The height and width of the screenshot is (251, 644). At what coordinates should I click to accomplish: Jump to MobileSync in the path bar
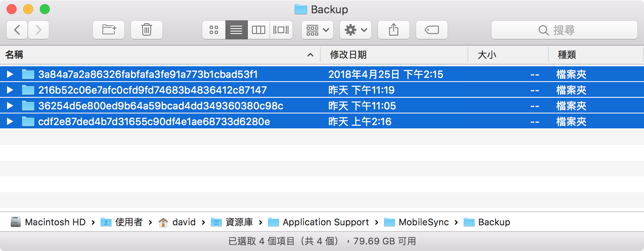click(416, 222)
